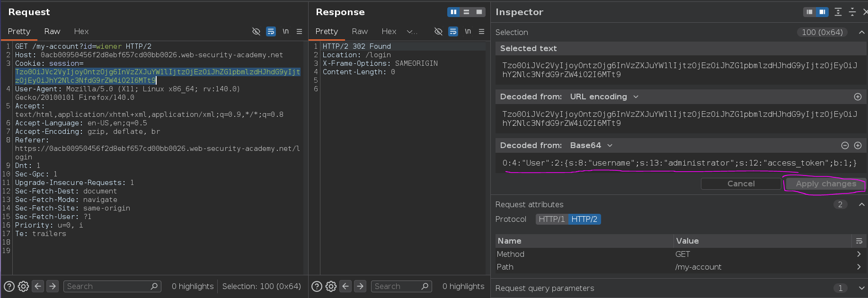
Task: Dock Inspector panel to the left
Action: point(809,12)
